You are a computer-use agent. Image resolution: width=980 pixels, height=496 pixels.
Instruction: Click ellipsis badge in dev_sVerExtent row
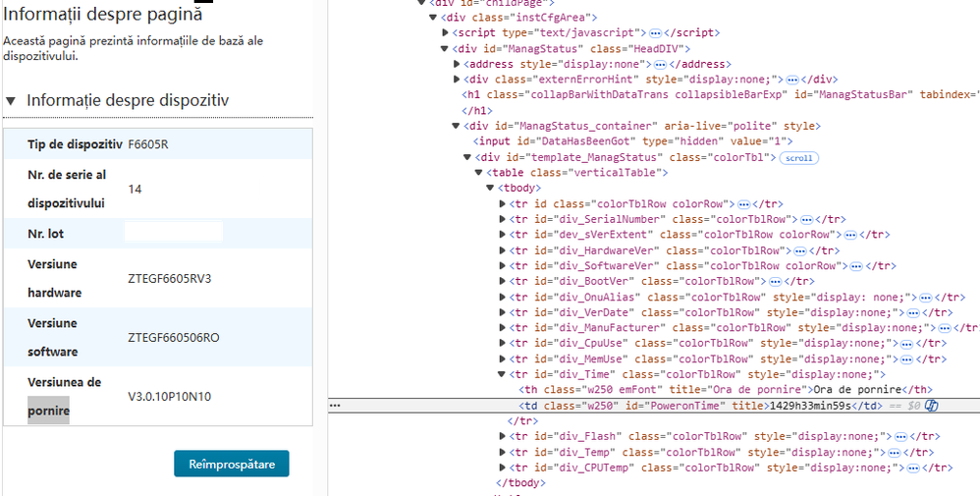[x=850, y=235]
